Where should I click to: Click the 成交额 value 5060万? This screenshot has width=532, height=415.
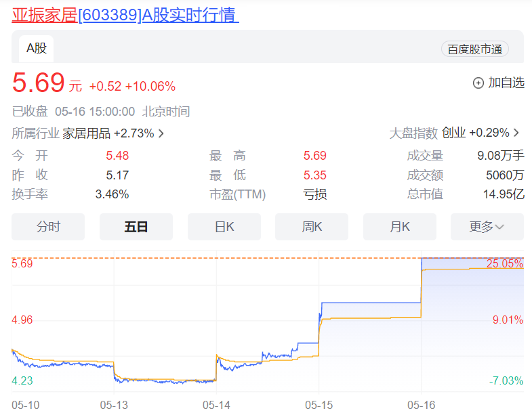pyautogui.click(x=505, y=175)
